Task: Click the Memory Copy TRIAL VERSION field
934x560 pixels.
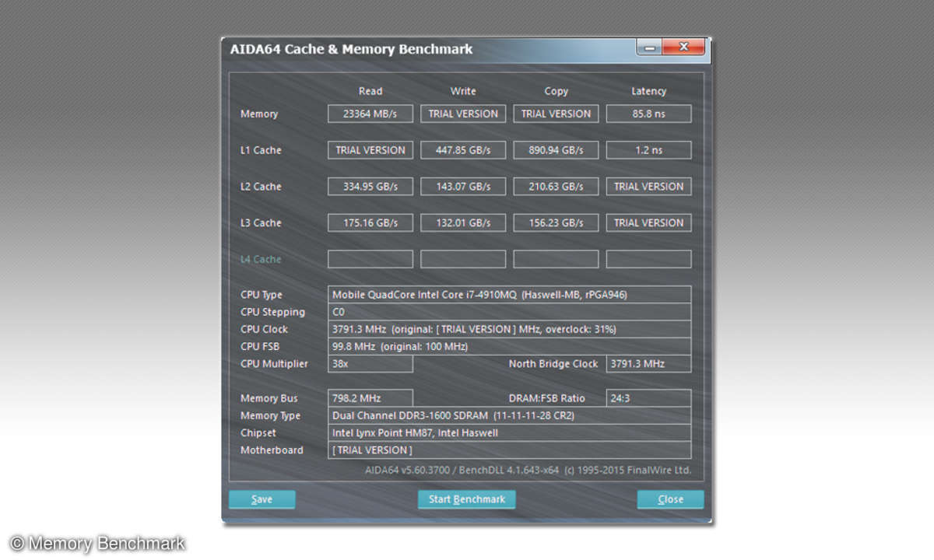Action: (x=556, y=114)
